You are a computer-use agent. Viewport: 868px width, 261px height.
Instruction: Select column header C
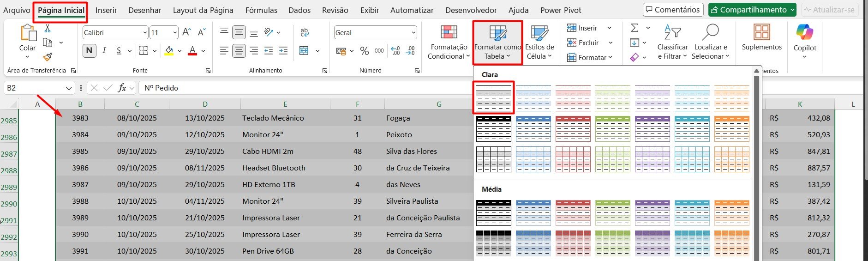137,104
